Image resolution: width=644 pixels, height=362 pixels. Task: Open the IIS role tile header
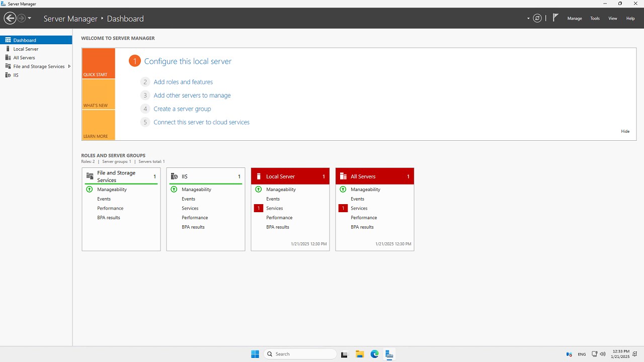tap(206, 176)
